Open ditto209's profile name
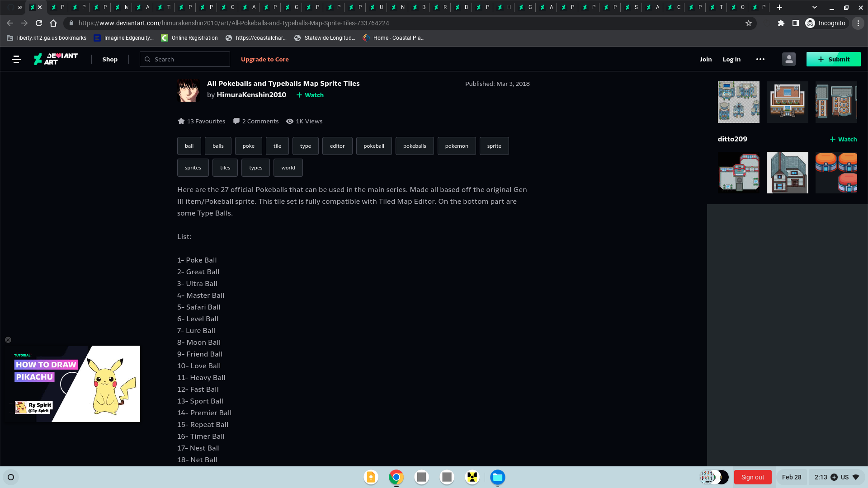The image size is (868, 488). click(732, 139)
